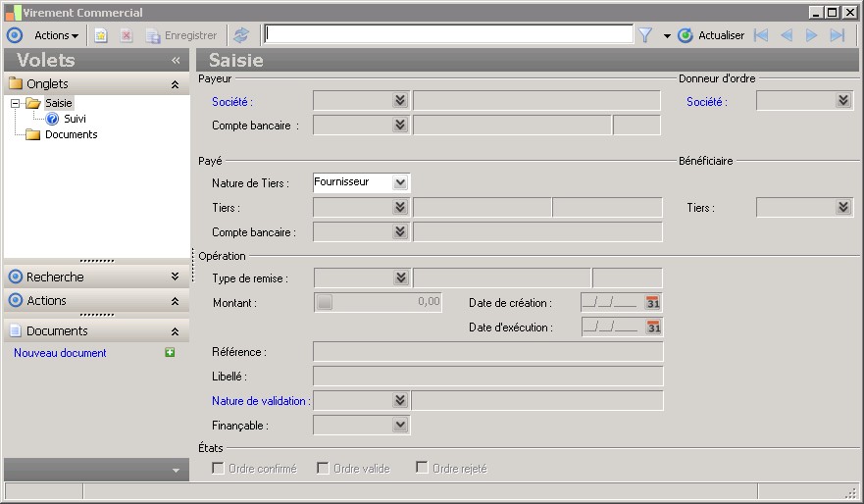Select Saisie in the Onglets tree
This screenshot has height=504, width=864.
tap(59, 103)
